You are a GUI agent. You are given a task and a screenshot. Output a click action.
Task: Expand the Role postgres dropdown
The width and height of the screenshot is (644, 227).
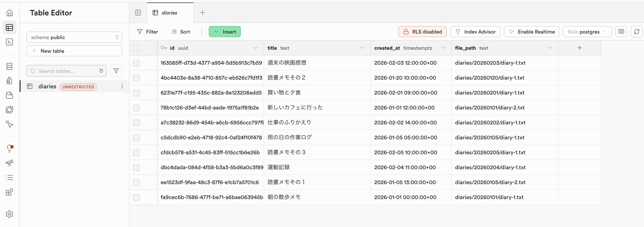tap(587, 32)
